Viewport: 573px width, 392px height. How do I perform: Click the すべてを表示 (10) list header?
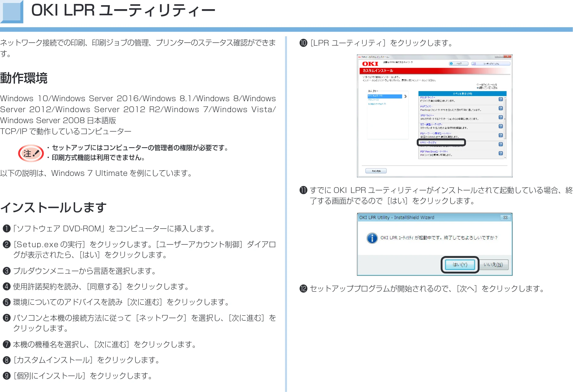pos(462,94)
